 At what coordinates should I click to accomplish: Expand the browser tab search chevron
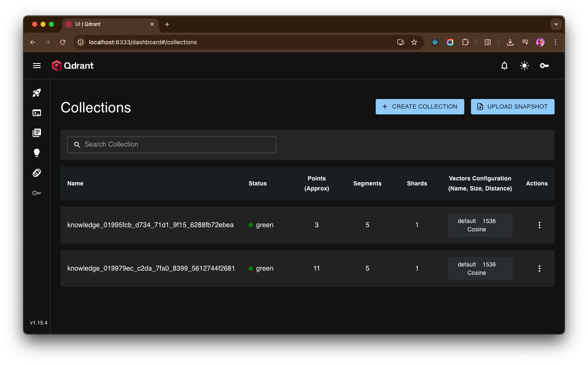click(x=556, y=24)
